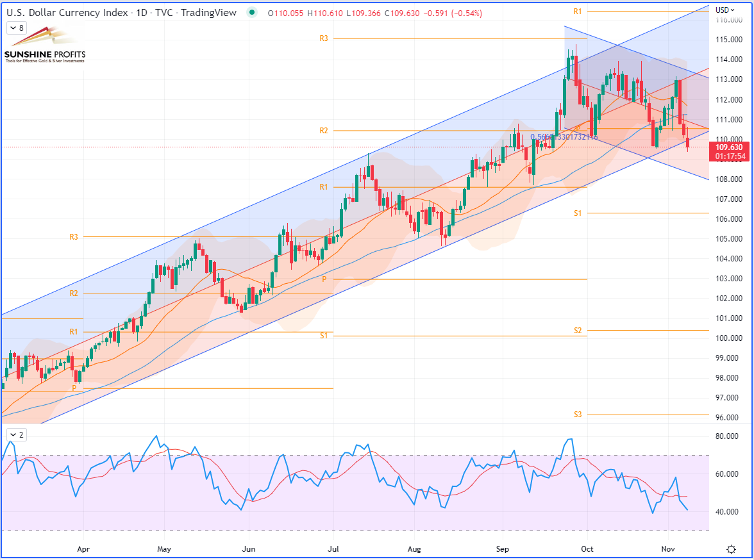Select the S3 pivot label near 96
The width and height of the screenshot is (754, 560).
point(578,414)
